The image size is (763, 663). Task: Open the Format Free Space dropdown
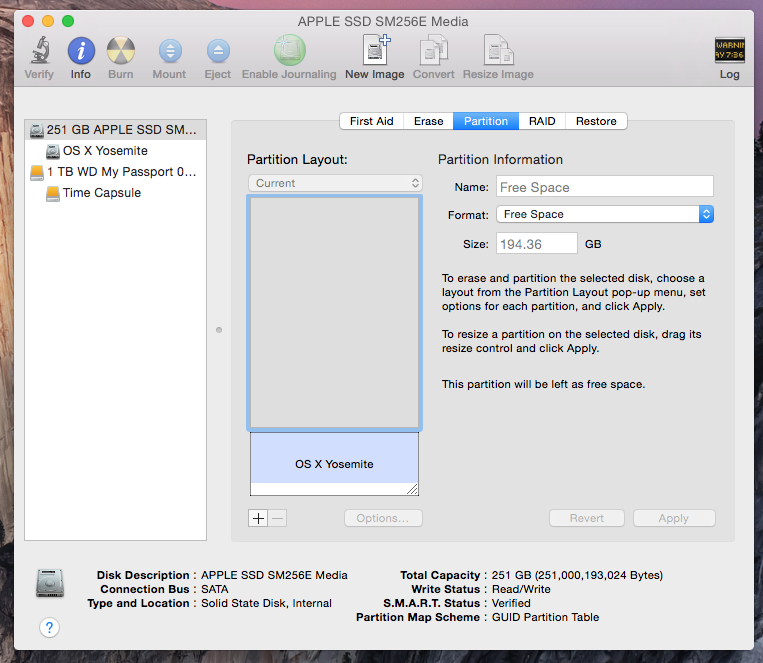605,214
